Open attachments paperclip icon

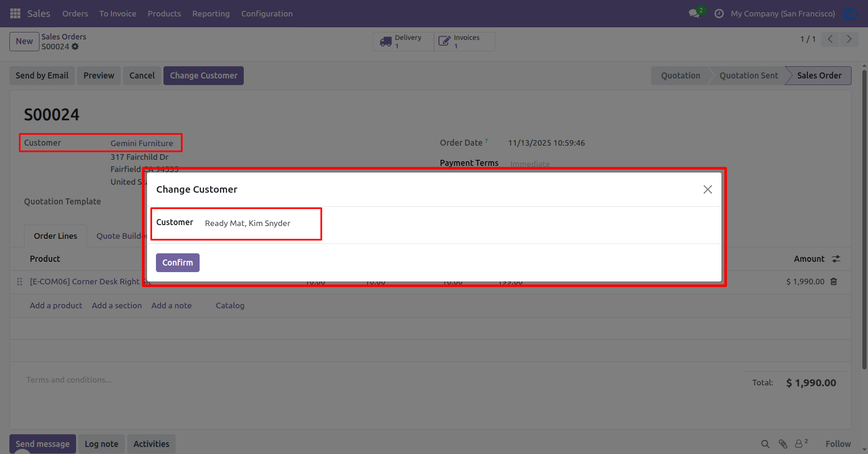tap(783, 444)
